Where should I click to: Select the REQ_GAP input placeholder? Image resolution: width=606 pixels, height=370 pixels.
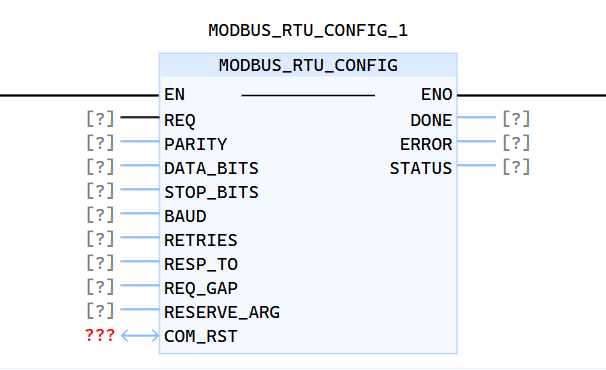point(100,286)
